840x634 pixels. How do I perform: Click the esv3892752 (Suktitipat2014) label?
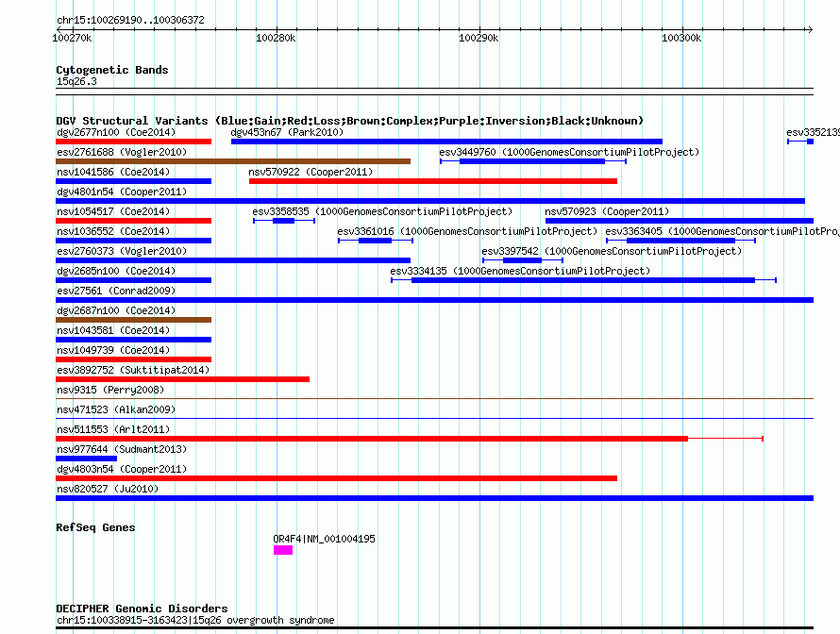tap(133, 370)
